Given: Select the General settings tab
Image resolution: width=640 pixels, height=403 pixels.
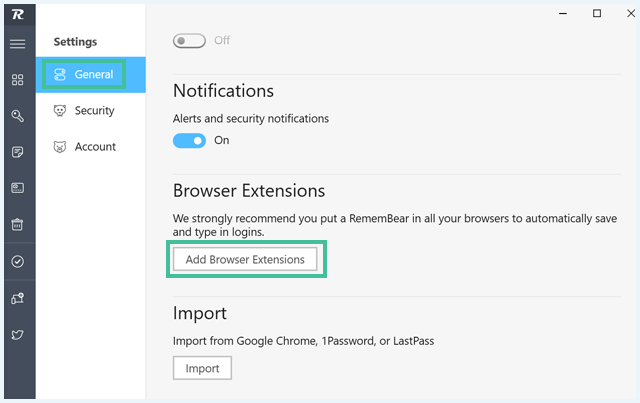Looking at the screenshot, I should [91, 75].
